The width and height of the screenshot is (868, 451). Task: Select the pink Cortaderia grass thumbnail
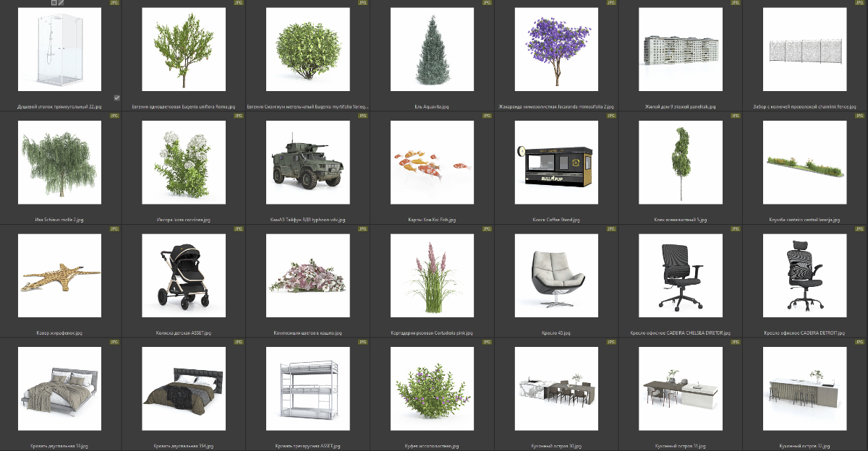point(432,275)
